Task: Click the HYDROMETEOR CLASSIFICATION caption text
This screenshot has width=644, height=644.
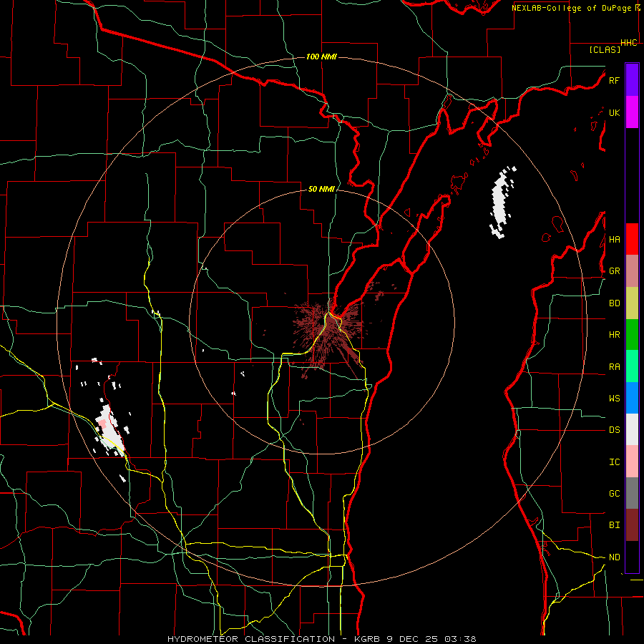Action: tap(251, 639)
